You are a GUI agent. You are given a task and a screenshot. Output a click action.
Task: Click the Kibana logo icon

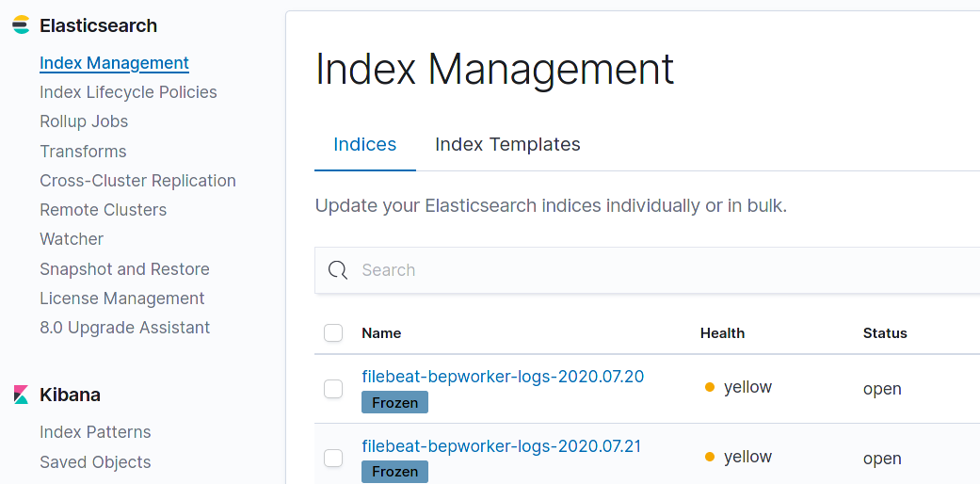(21, 395)
